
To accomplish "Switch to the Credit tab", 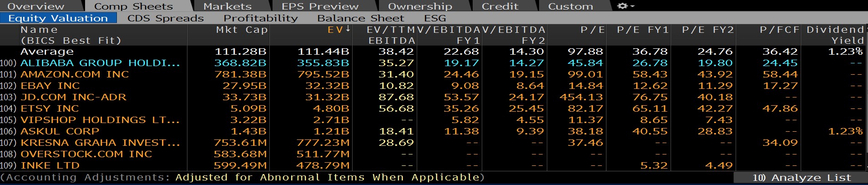I will (x=500, y=6).
